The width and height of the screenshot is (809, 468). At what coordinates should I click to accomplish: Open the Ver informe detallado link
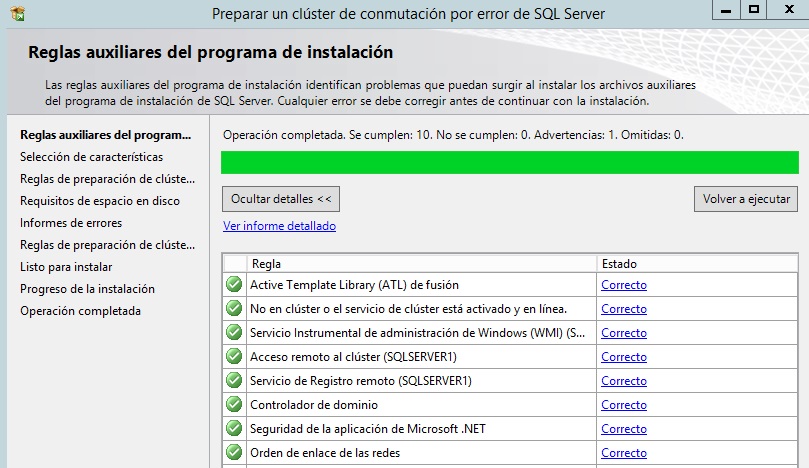(279, 226)
